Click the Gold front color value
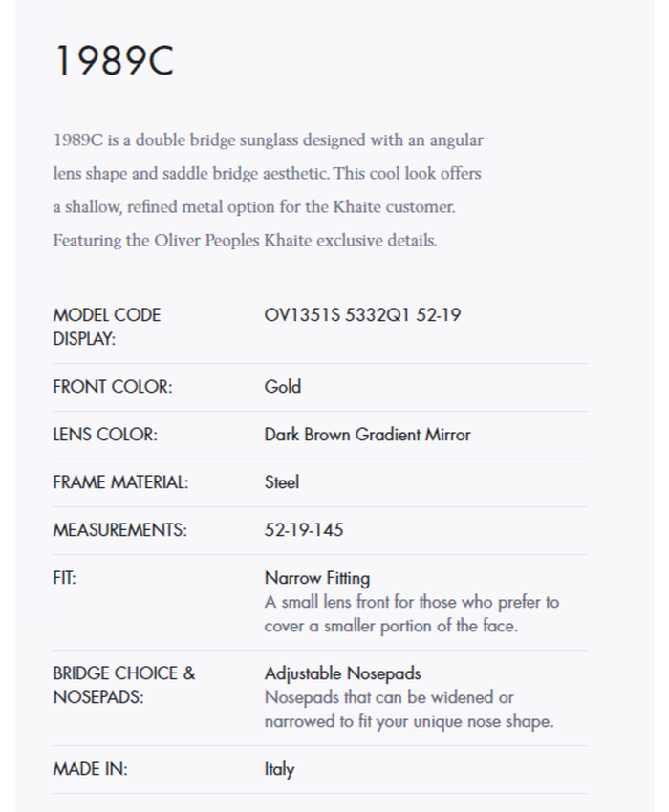Viewport: 669px width, 812px height. (283, 387)
